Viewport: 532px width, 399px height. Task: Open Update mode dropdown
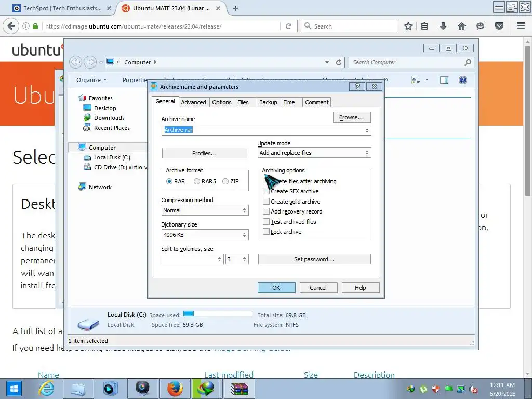(314, 153)
